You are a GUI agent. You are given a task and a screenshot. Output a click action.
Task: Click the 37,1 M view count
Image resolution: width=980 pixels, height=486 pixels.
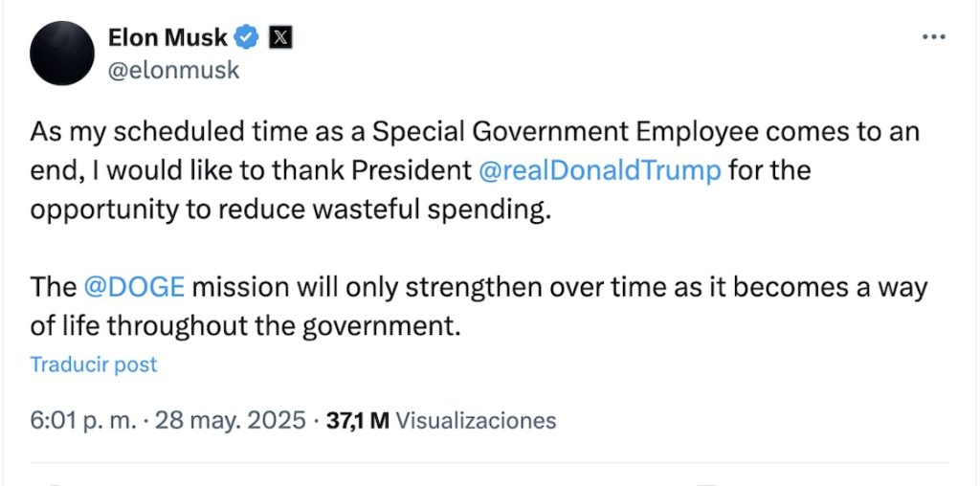pos(357,420)
